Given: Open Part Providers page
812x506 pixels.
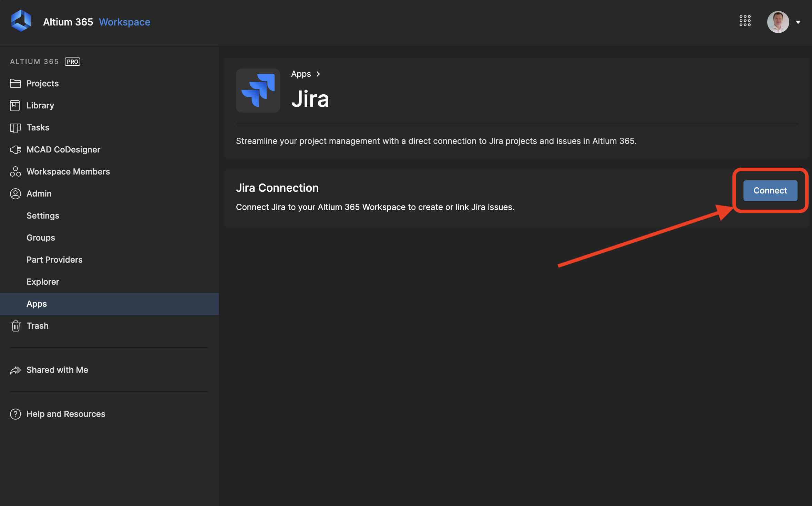Looking at the screenshot, I should tap(109, 260).
